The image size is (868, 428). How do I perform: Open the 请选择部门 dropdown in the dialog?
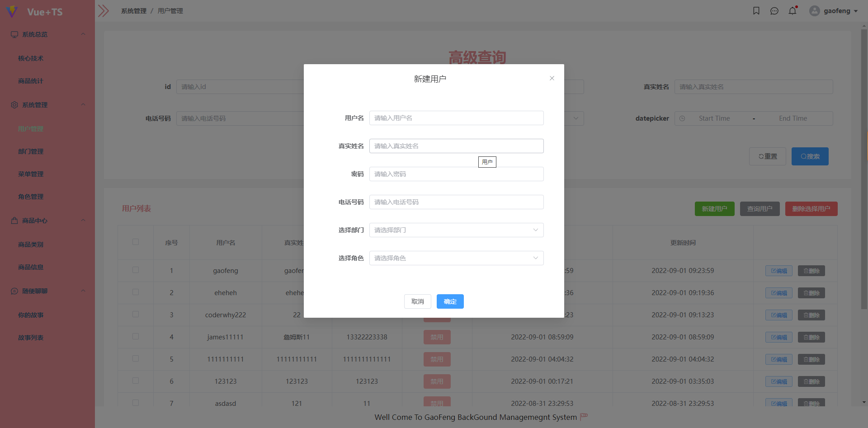pyautogui.click(x=456, y=230)
